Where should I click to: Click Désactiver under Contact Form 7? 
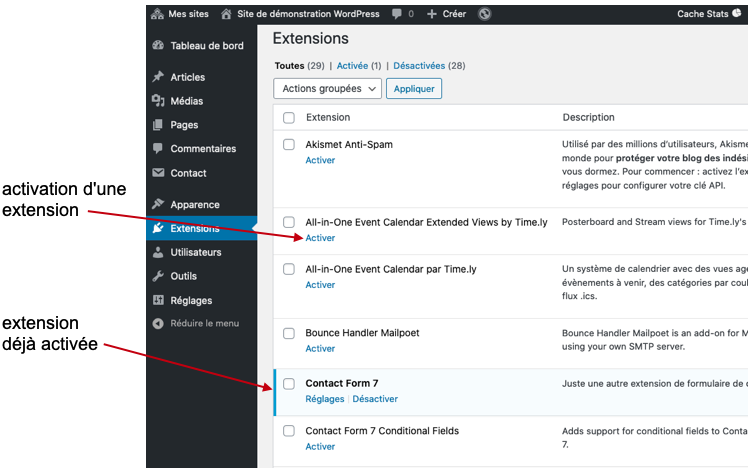[x=375, y=399]
